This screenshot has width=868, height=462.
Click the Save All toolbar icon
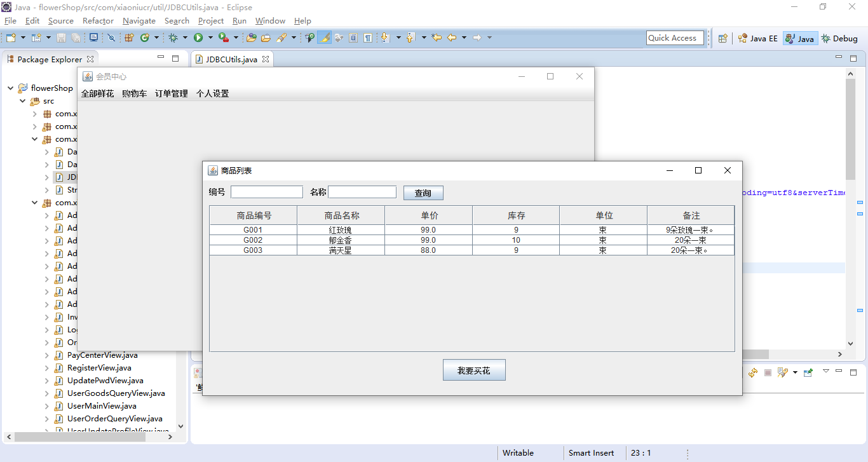(x=76, y=38)
